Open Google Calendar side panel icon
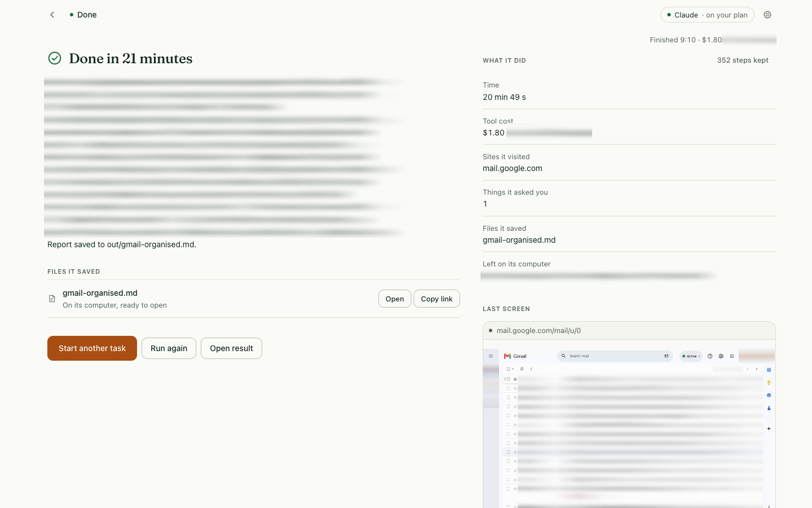The image size is (812, 508). pos(769,370)
